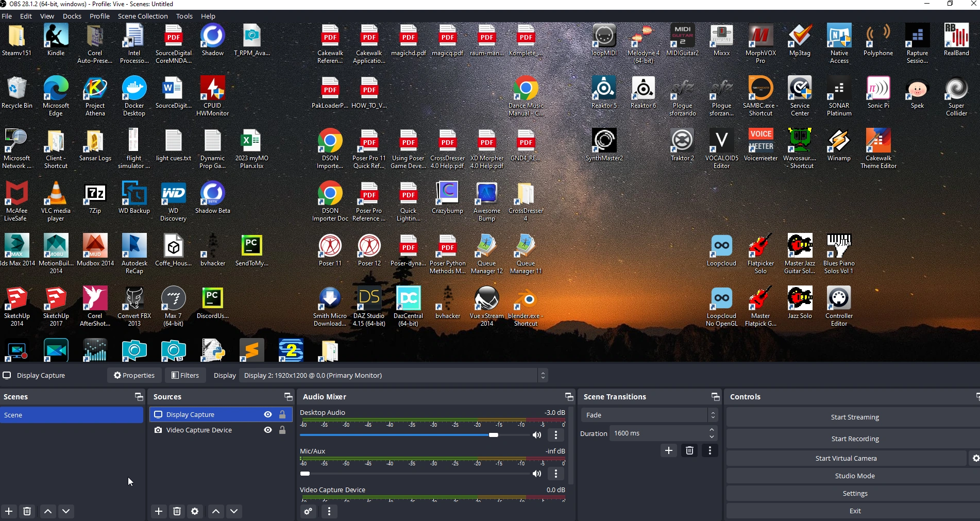Hide the Display Capture source with its eye icon
980x521 pixels.
(x=268, y=414)
